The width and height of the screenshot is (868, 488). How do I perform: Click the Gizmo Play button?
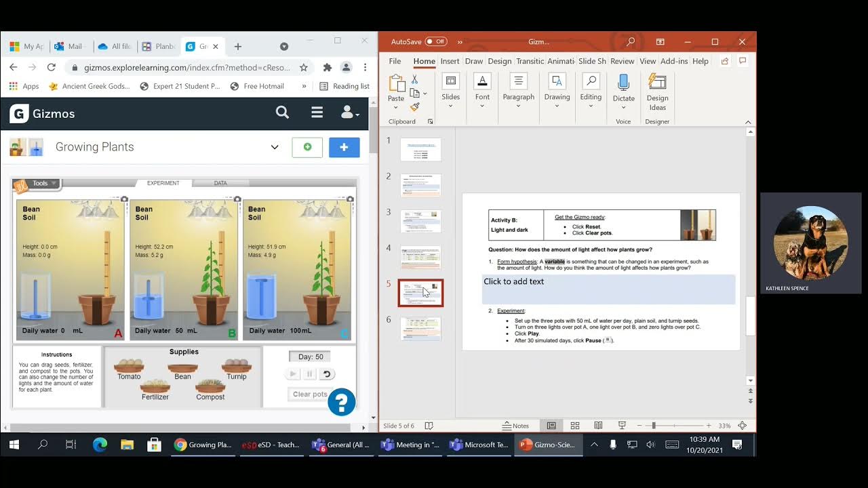coord(293,373)
